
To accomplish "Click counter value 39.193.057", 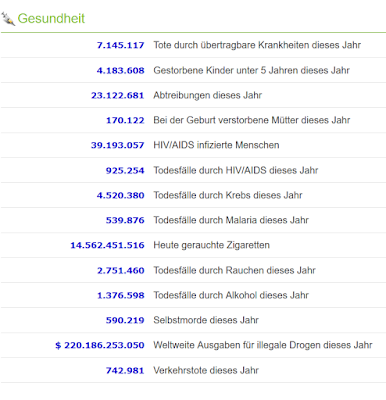I will tap(118, 145).
